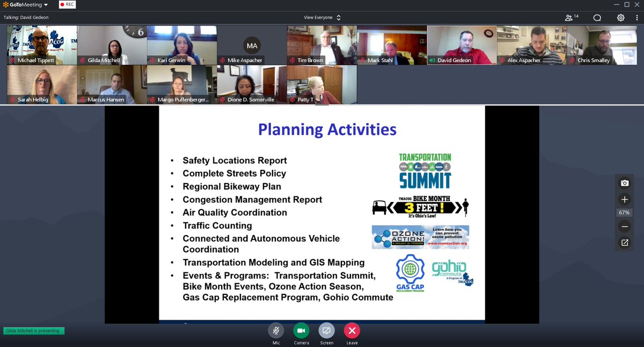Zoom out with the minus icon

pos(625,226)
